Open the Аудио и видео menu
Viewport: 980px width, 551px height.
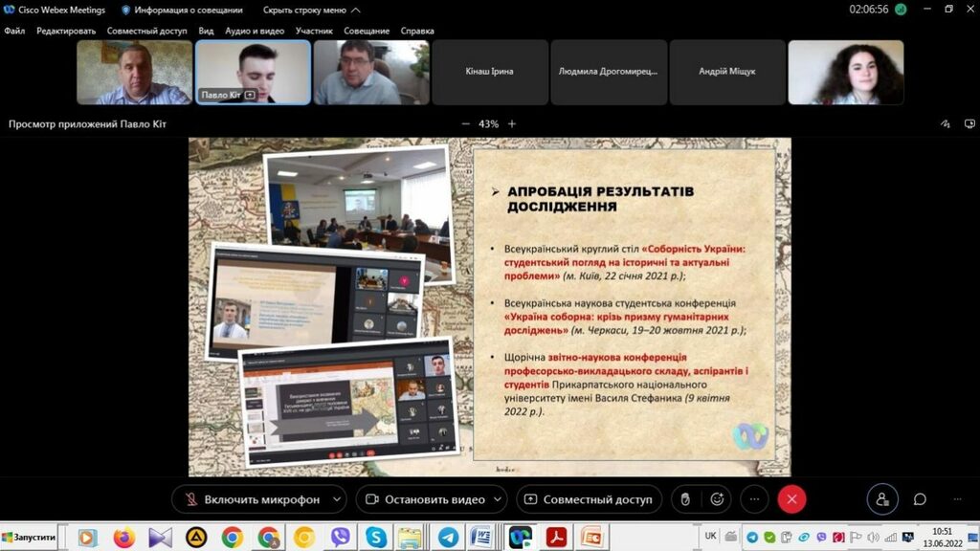[x=255, y=31]
